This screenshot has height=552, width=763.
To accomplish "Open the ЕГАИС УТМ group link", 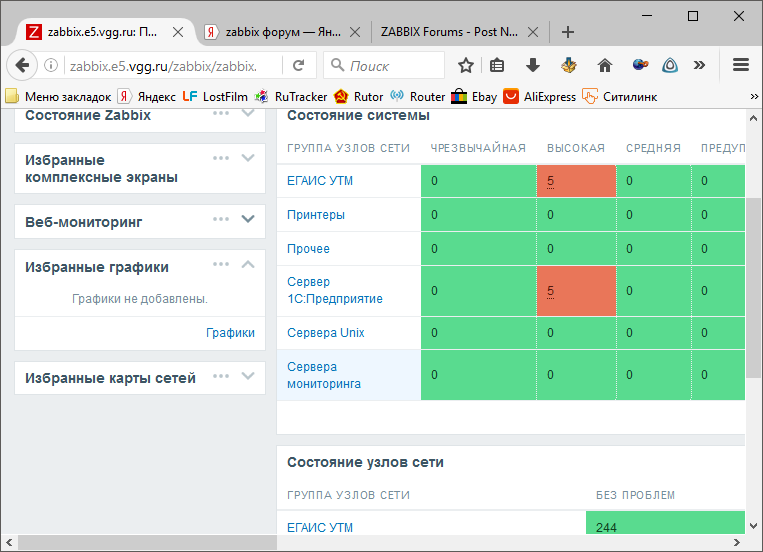I will pos(320,181).
